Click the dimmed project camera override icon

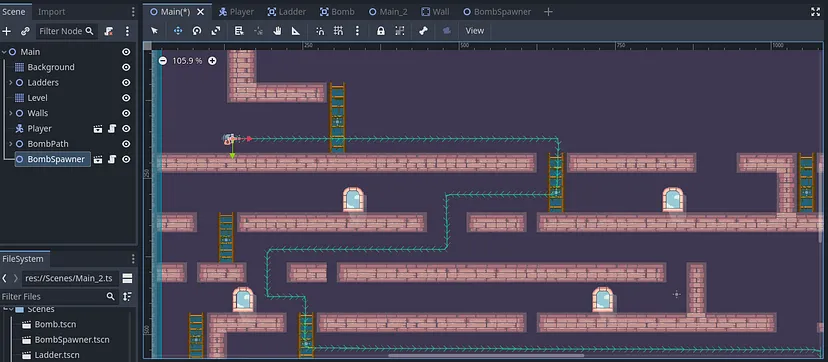[x=447, y=31]
